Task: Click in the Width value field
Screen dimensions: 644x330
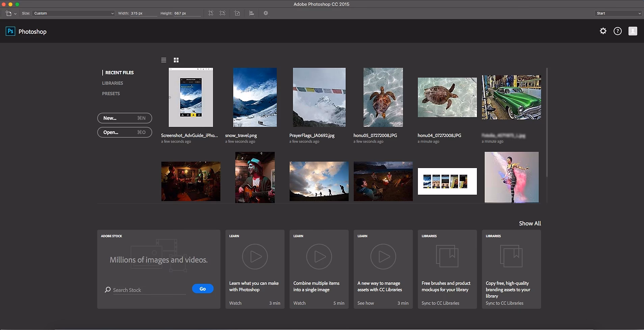Action: (x=143, y=13)
